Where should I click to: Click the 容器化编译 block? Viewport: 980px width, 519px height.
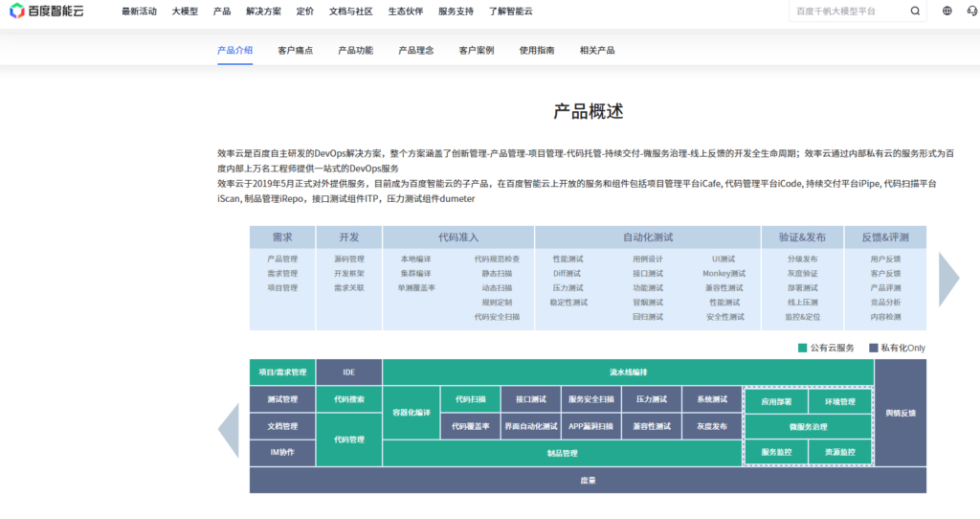pos(412,413)
